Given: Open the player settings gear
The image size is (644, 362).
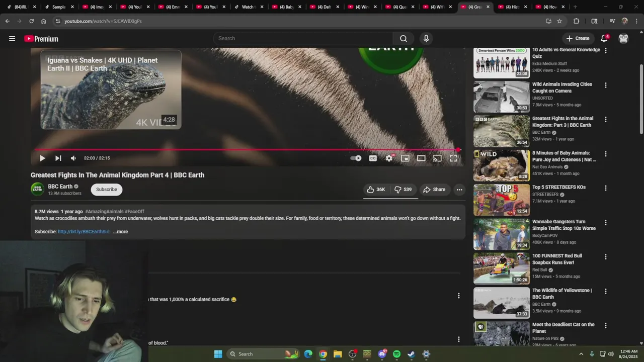Looking at the screenshot, I should (389, 158).
